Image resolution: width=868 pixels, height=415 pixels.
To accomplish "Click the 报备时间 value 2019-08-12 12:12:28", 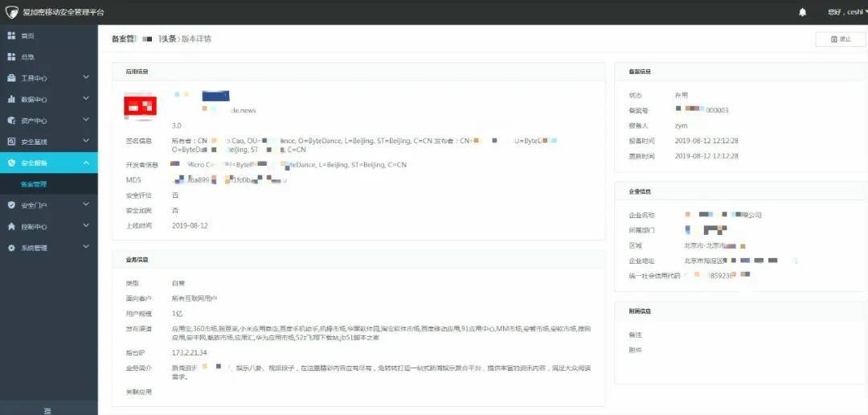I will tap(706, 141).
